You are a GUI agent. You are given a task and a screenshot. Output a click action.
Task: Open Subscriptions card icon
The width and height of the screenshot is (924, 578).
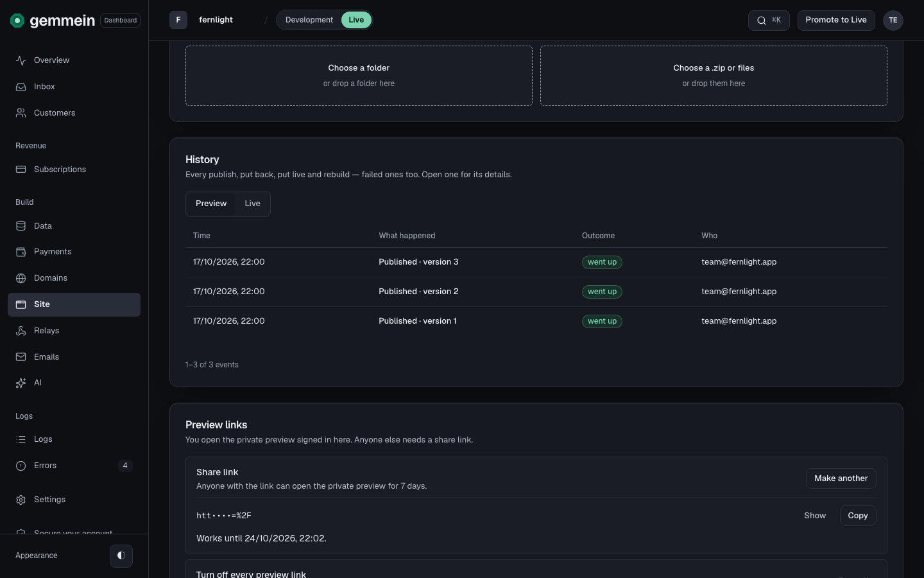[21, 170]
